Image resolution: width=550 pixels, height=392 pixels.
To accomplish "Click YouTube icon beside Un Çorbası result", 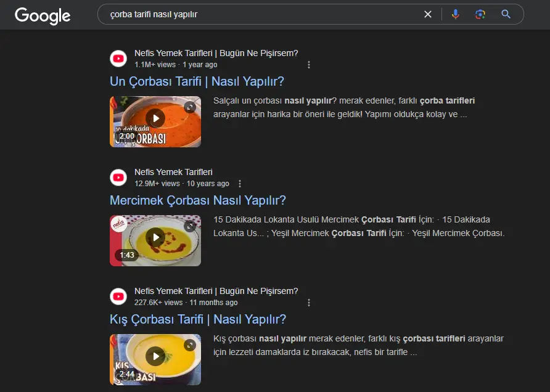I will [118, 59].
